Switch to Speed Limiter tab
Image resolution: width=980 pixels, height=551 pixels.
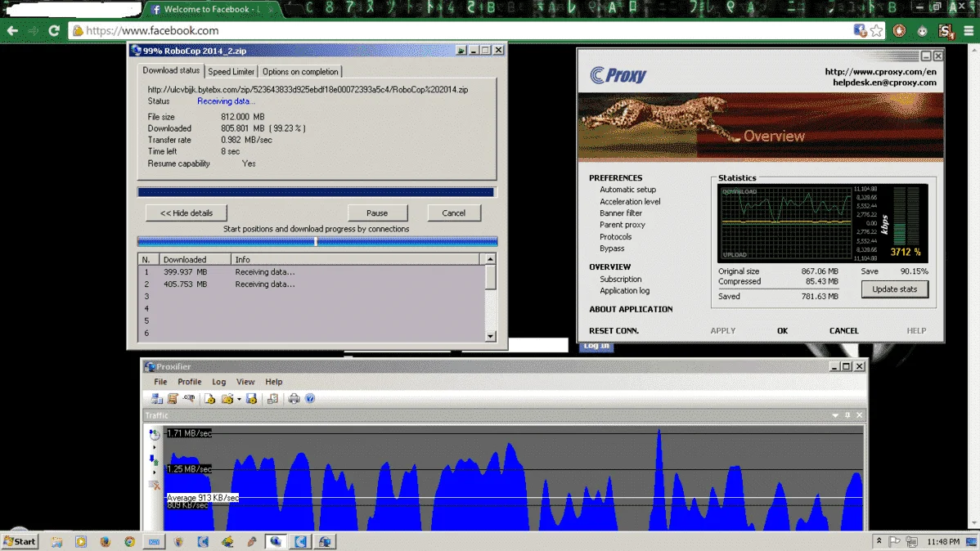(232, 72)
